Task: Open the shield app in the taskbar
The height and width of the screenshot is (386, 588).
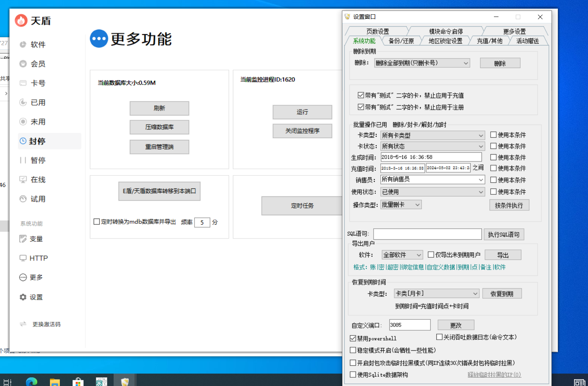Action: coord(125,381)
